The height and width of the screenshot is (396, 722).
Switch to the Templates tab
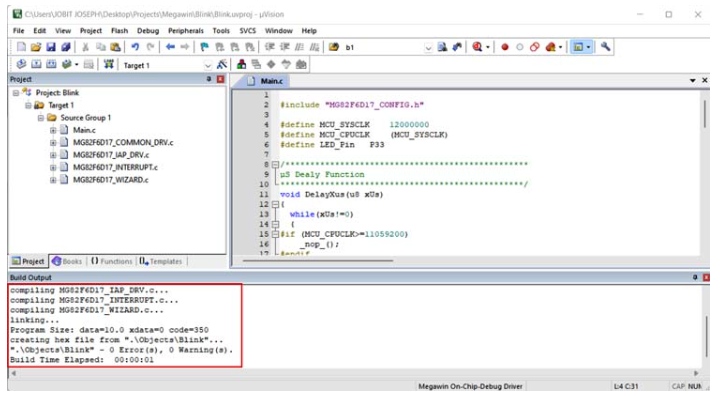tap(161, 262)
